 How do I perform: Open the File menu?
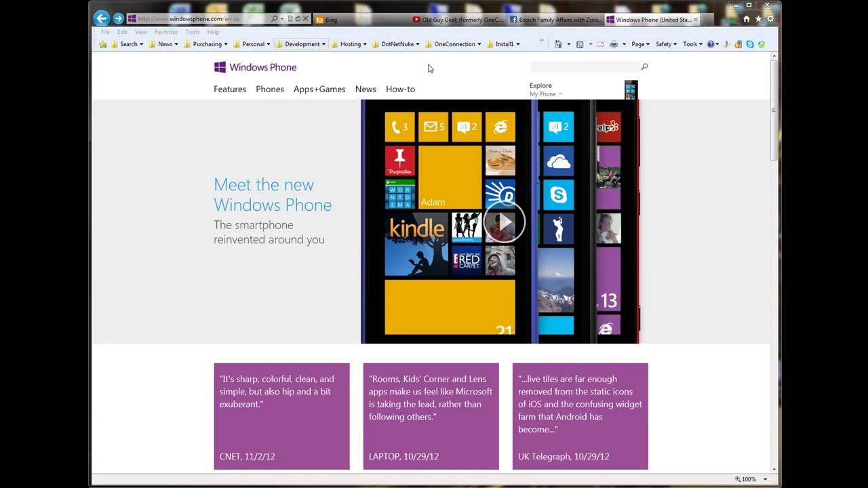(105, 32)
